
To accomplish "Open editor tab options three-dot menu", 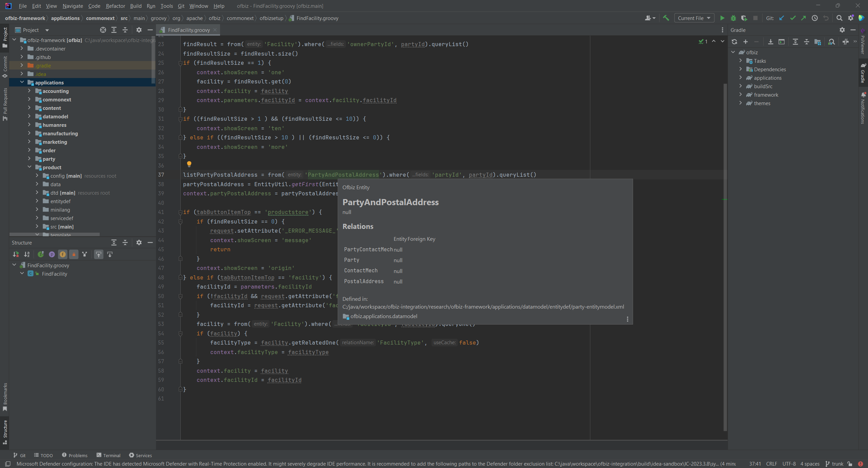I will 723,30.
